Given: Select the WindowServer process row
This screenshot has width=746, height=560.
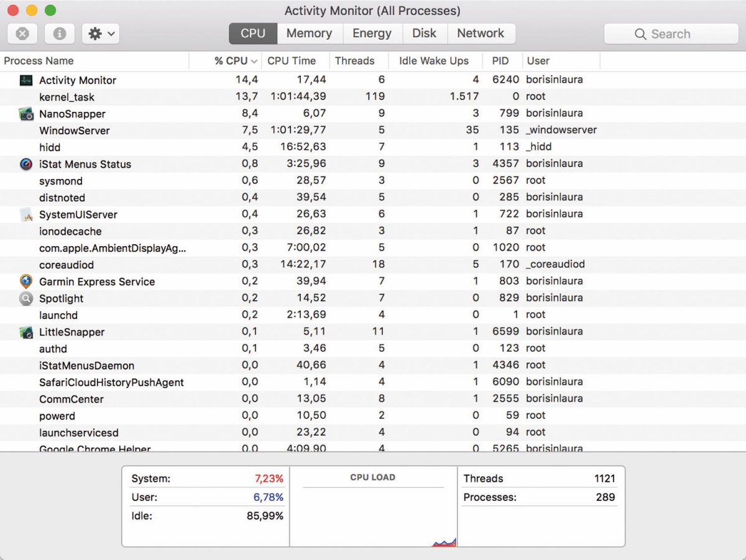Looking at the screenshot, I should [373, 131].
